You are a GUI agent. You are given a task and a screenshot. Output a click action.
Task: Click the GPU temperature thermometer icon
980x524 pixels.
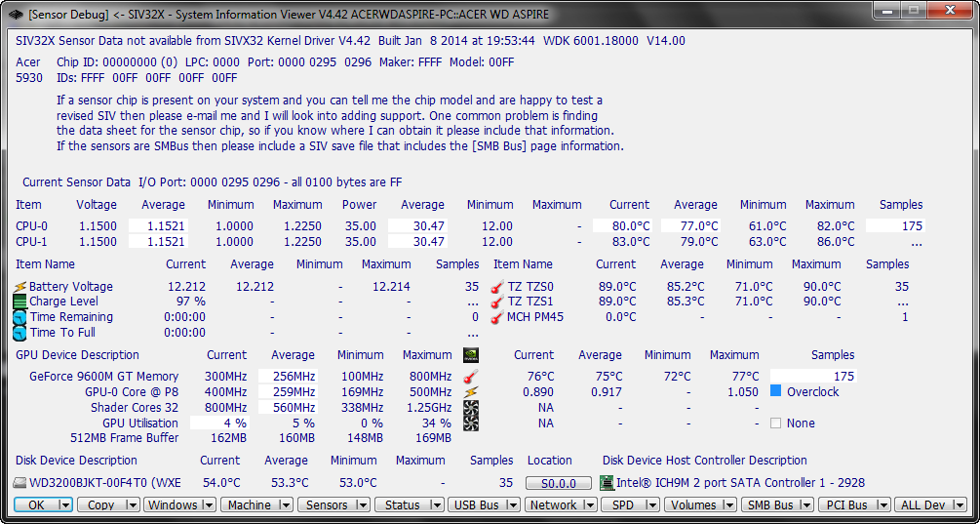tap(471, 377)
